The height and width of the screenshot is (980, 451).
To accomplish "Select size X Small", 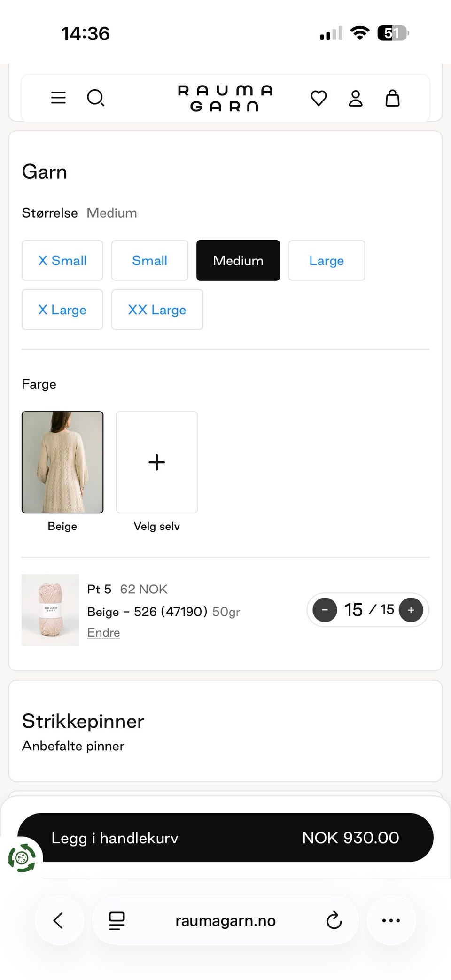I will coord(62,260).
